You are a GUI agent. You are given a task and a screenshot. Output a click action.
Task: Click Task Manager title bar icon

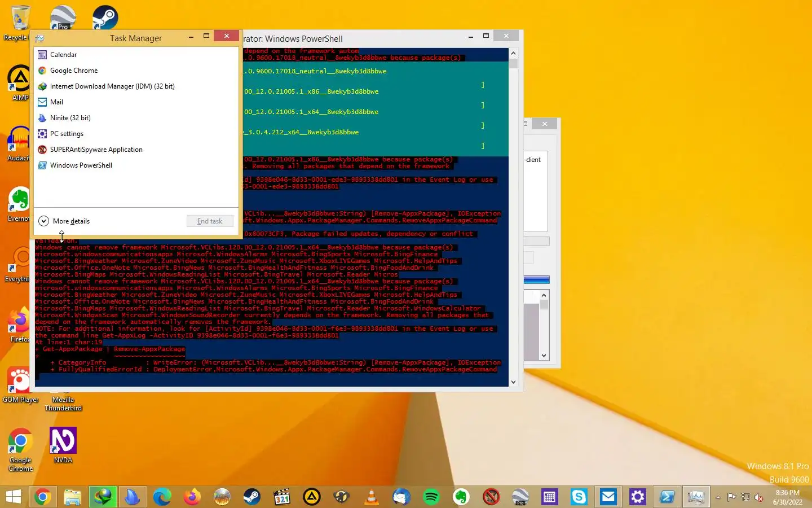[x=39, y=38]
